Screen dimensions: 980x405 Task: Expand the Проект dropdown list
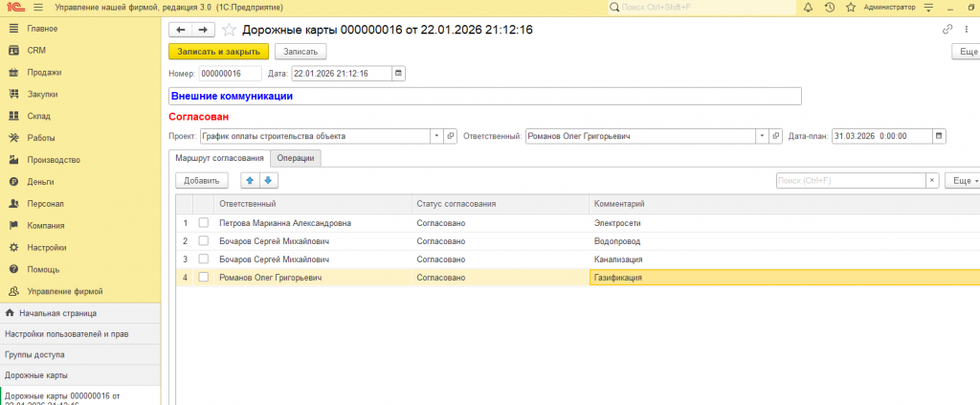tap(436, 136)
